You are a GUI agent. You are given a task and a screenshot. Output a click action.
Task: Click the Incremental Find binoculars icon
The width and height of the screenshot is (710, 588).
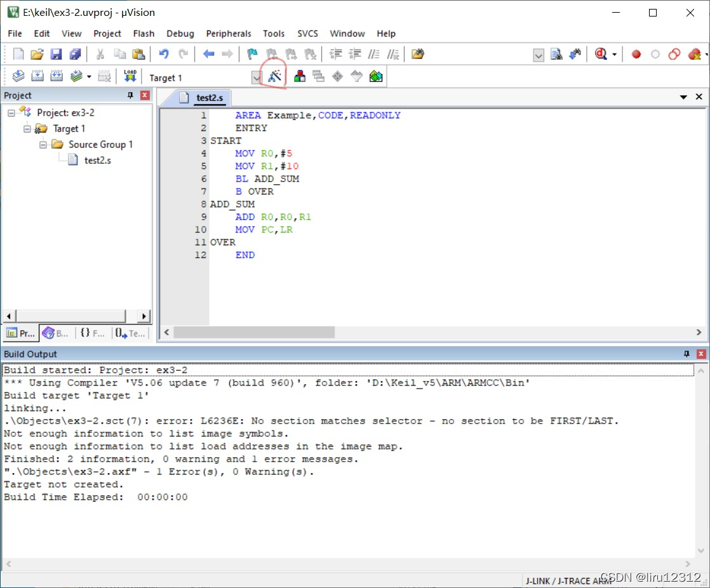[x=575, y=54]
